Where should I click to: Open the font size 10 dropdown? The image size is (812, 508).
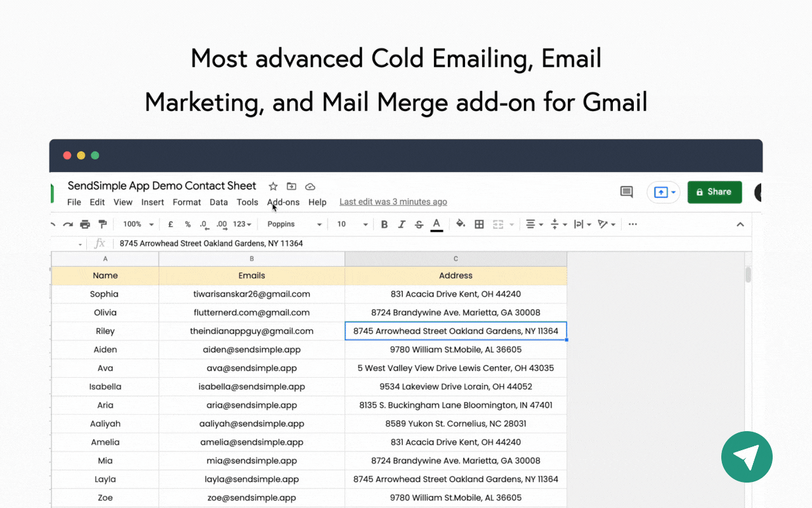(x=352, y=224)
